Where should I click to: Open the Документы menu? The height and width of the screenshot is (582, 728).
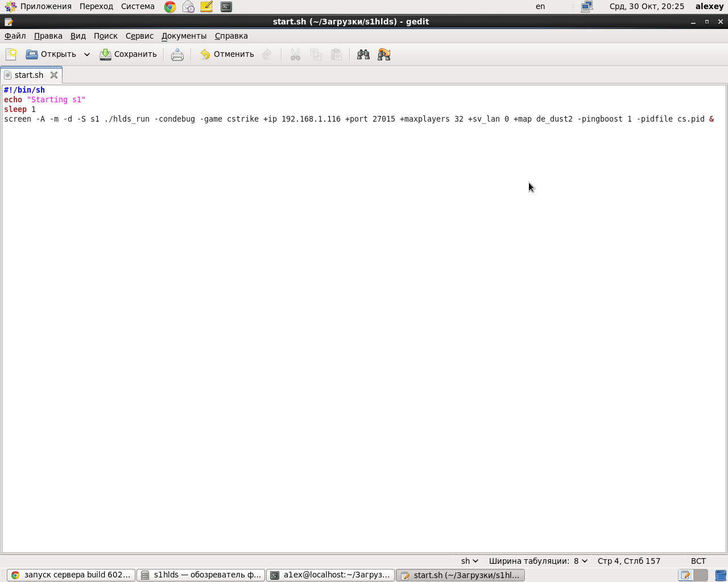click(184, 36)
